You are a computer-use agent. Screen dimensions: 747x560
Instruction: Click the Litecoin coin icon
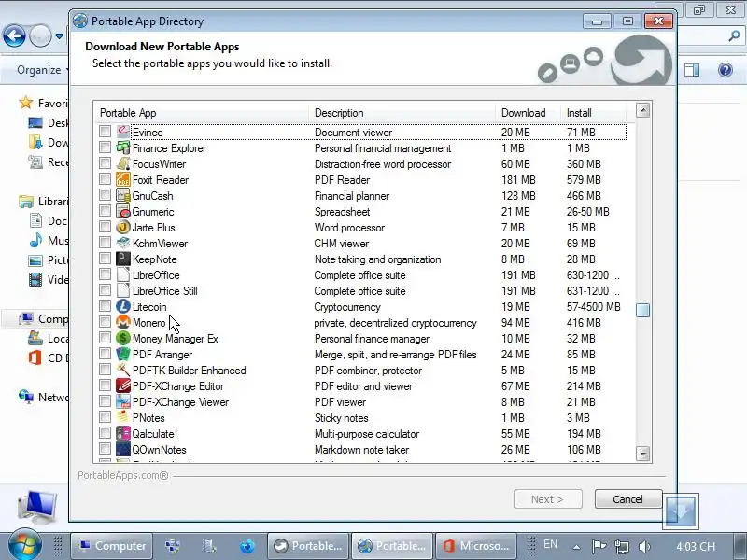click(x=123, y=307)
